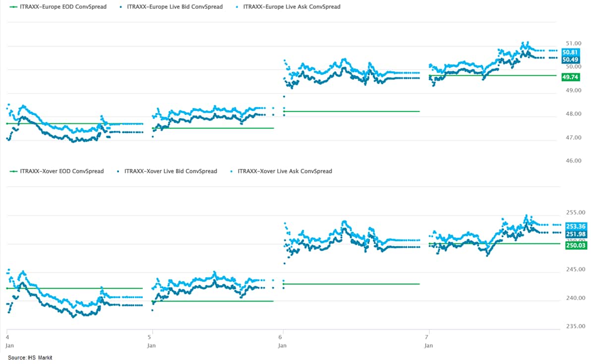Click the green line marker for ITRAXX-Xover EOD
The height and width of the screenshot is (364, 591).
[13, 171]
